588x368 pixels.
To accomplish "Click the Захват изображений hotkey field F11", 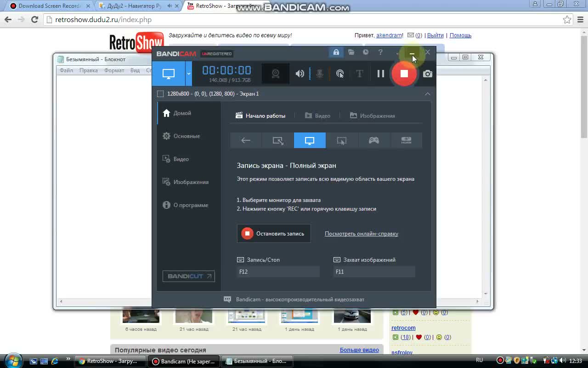I will [374, 272].
